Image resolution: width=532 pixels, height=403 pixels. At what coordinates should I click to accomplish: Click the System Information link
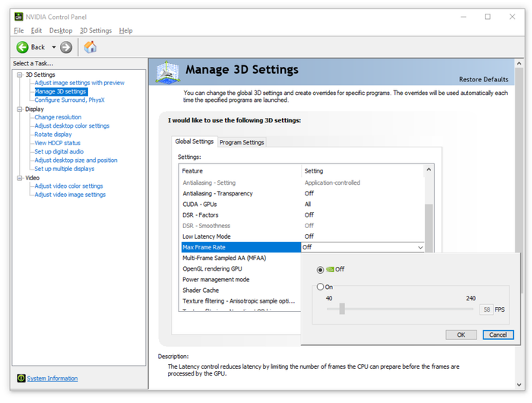[52, 378]
